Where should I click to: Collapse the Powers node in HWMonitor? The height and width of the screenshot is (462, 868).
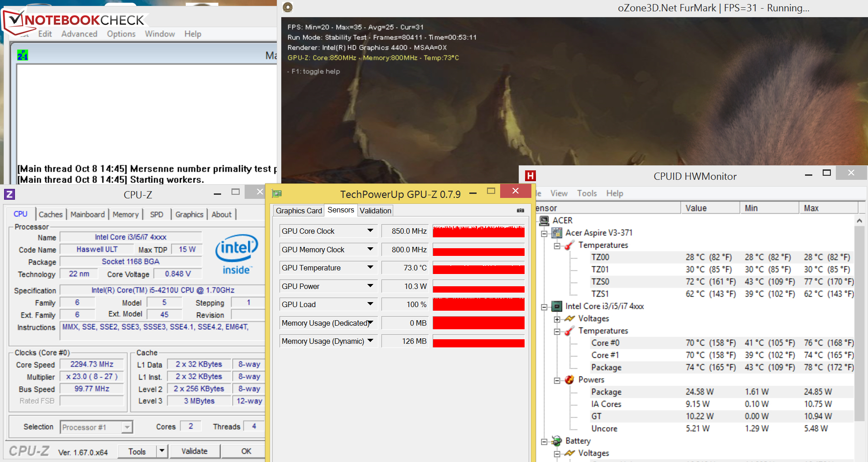(x=557, y=380)
